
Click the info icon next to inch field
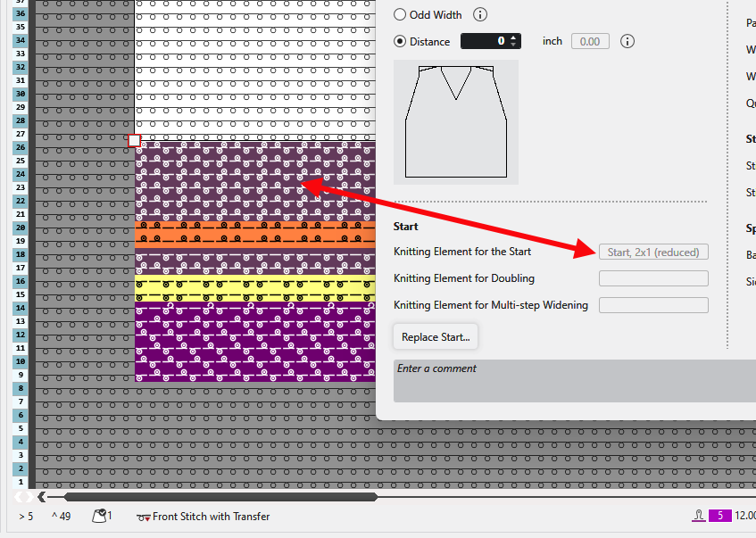627,41
